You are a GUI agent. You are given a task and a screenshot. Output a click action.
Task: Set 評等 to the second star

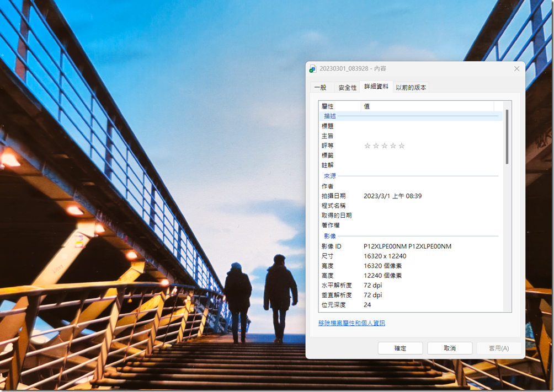(x=376, y=146)
